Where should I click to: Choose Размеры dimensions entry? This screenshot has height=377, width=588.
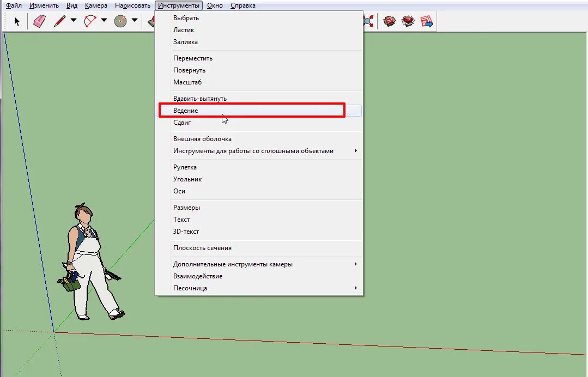[259, 207]
